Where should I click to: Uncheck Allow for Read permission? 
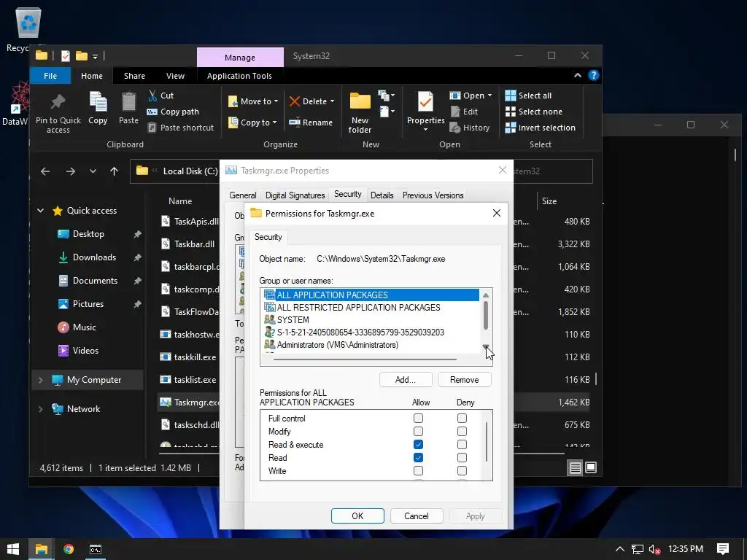click(x=418, y=458)
